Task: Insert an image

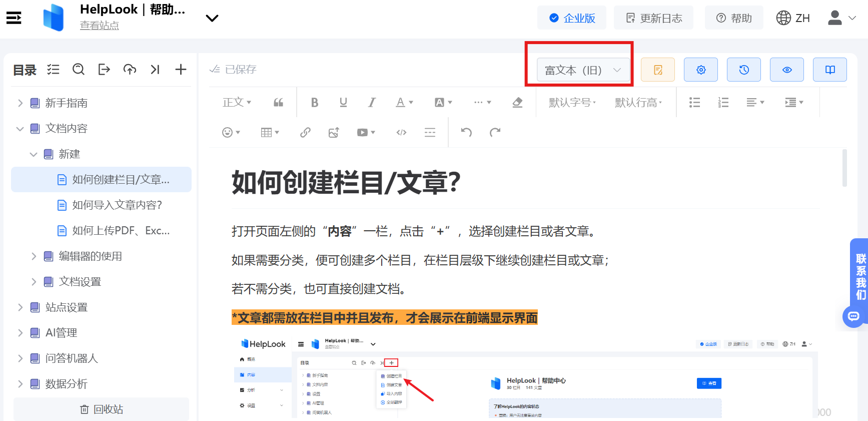Action: point(334,133)
